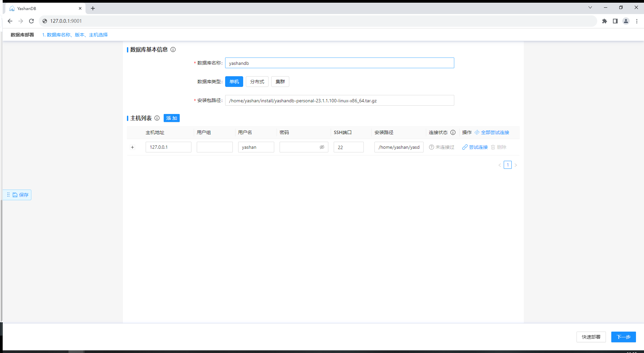Open a new browser tab

pos(93,8)
